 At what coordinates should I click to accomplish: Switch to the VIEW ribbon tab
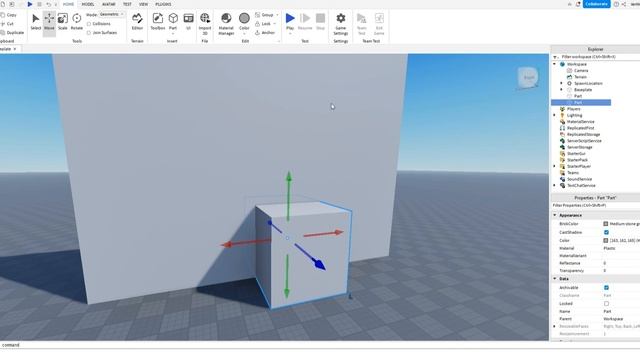[x=143, y=4]
